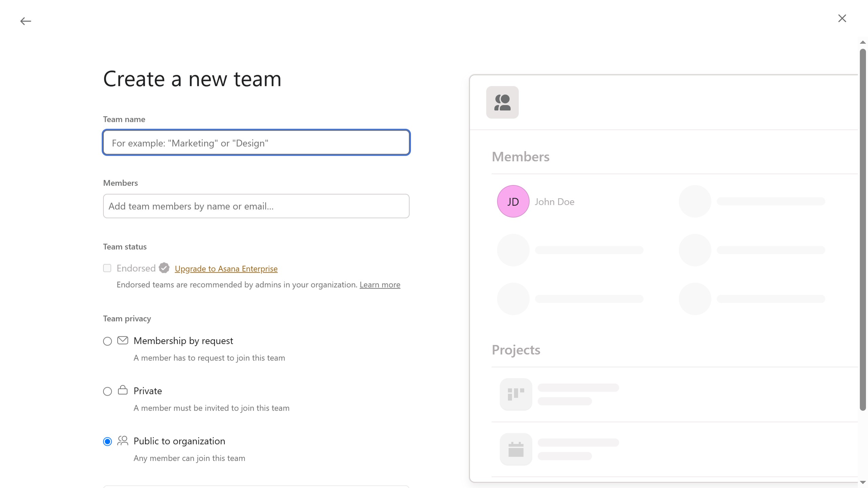Viewport: 868px width, 488px height.
Task: Click the board project icon in preview
Action: 516,394
